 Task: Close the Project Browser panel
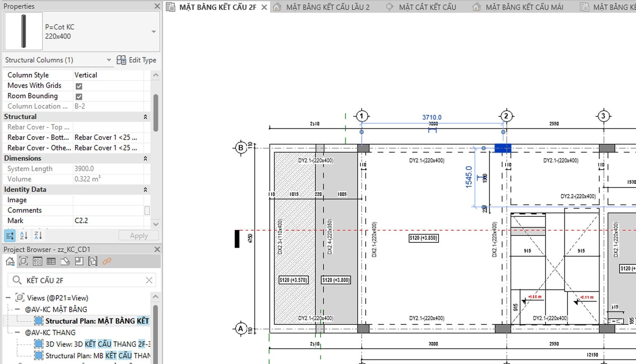click(x=157, y=249)
